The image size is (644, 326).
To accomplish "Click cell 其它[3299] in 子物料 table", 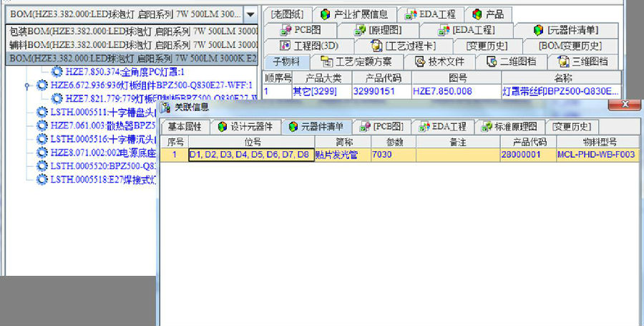I will pos(321,91).
